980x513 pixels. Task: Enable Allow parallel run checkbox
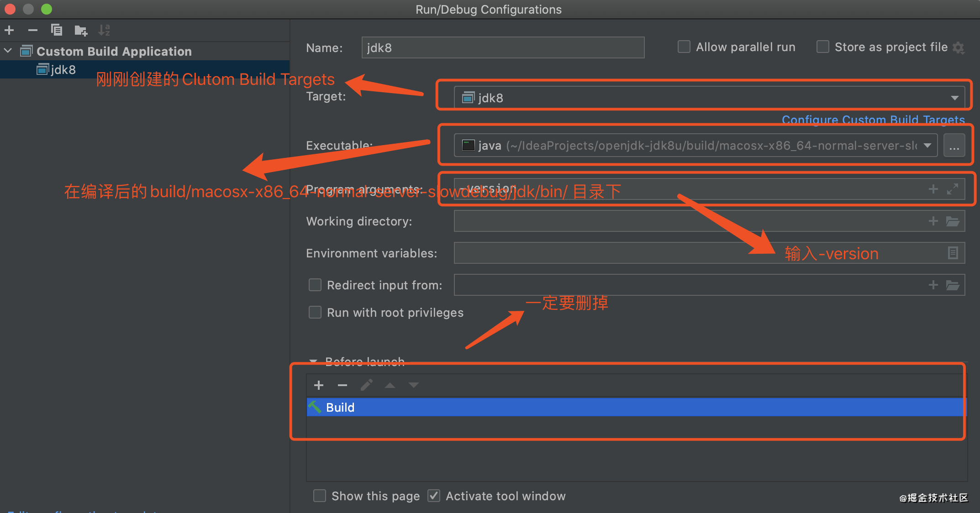pyautogui.click(x=684, y=47)
